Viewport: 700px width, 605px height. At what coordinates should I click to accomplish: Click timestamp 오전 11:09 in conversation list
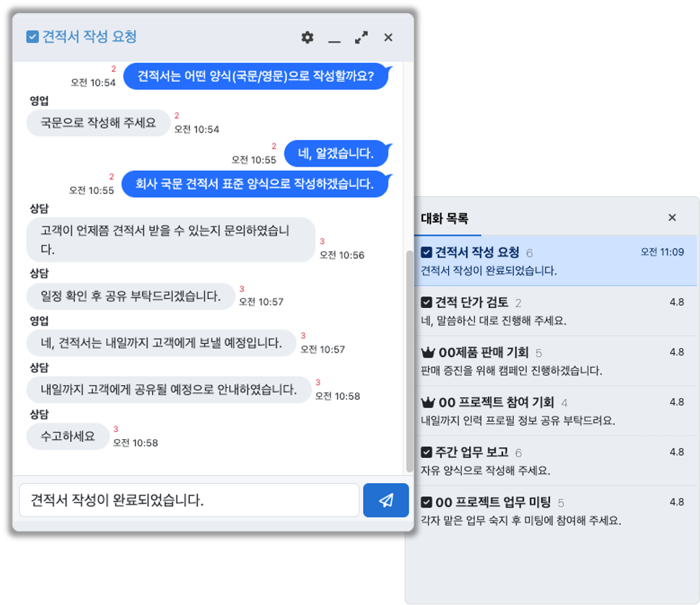pyautogui.click(x=662, y=252)
